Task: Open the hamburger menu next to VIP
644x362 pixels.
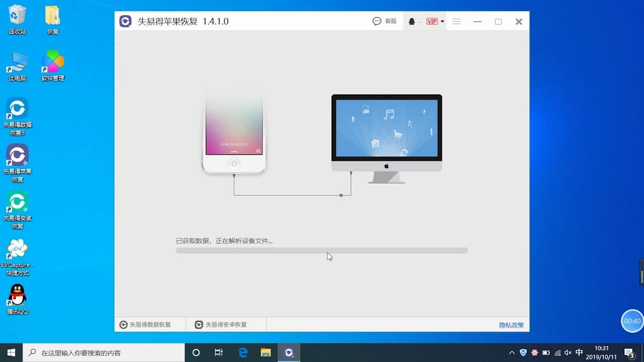Action: click(x=456, y=21)
